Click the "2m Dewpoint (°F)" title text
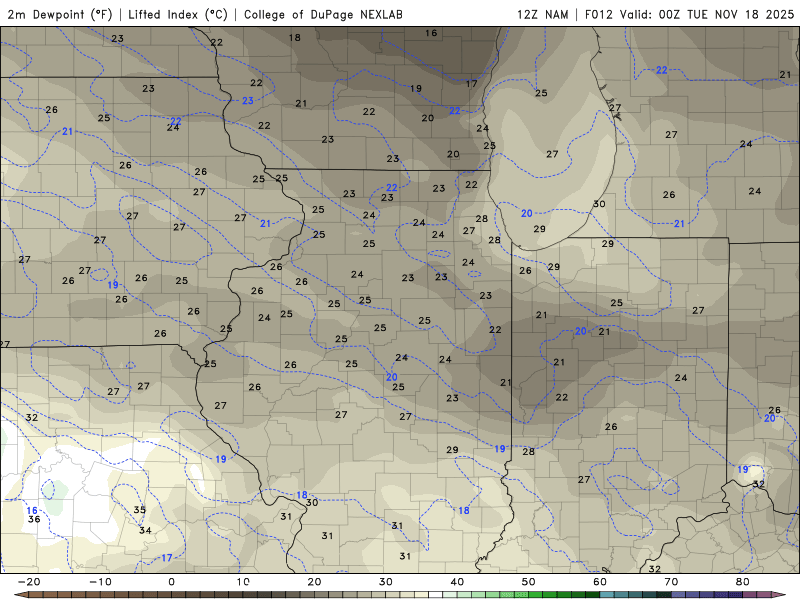 [60, 14]
